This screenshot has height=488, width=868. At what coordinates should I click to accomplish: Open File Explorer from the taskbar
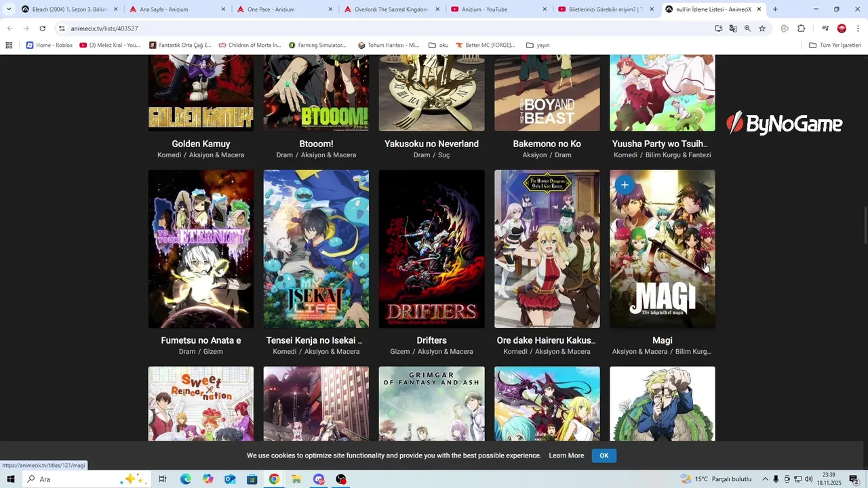tap(296, 479)
